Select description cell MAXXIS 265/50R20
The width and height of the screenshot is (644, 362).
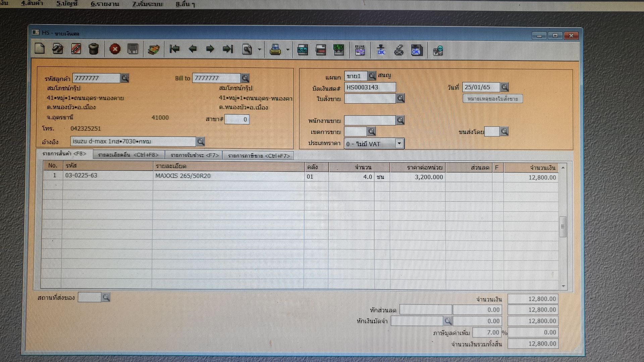coord(229,176)
